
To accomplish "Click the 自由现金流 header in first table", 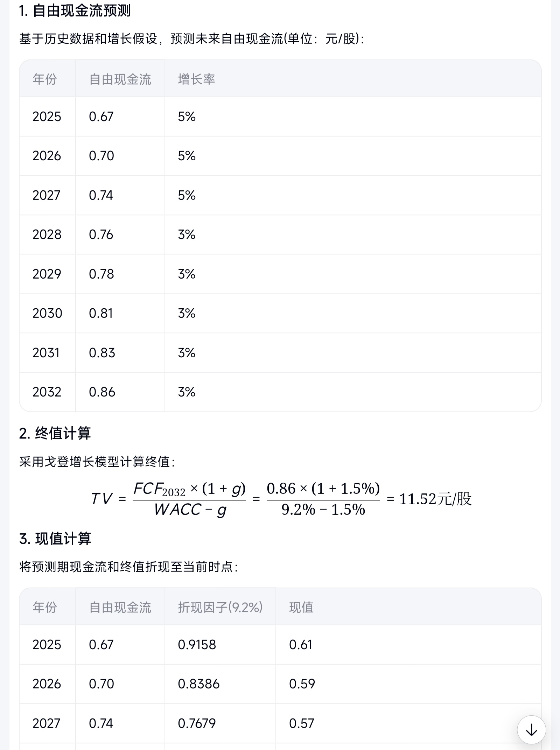I will click(120, 79).
